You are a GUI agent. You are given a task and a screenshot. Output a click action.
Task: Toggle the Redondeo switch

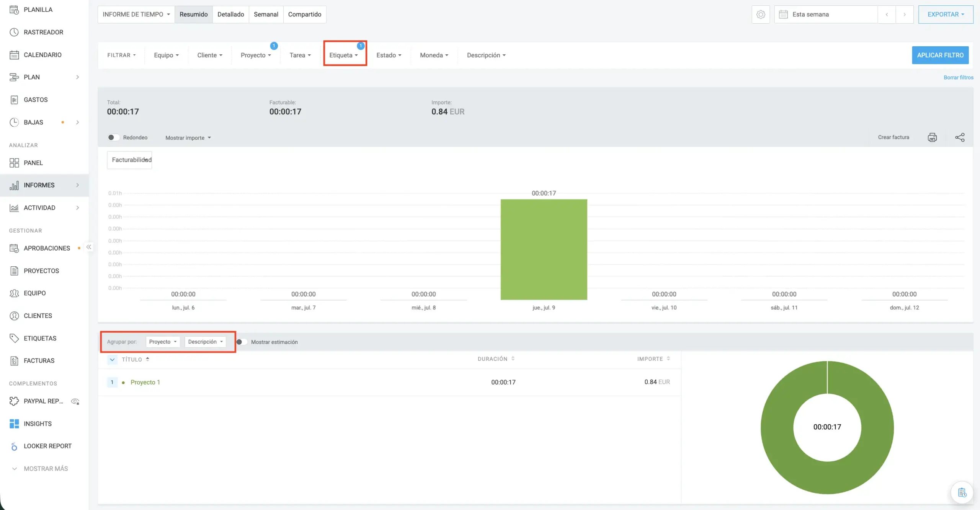pyautogui.click(x=113, y=137)
